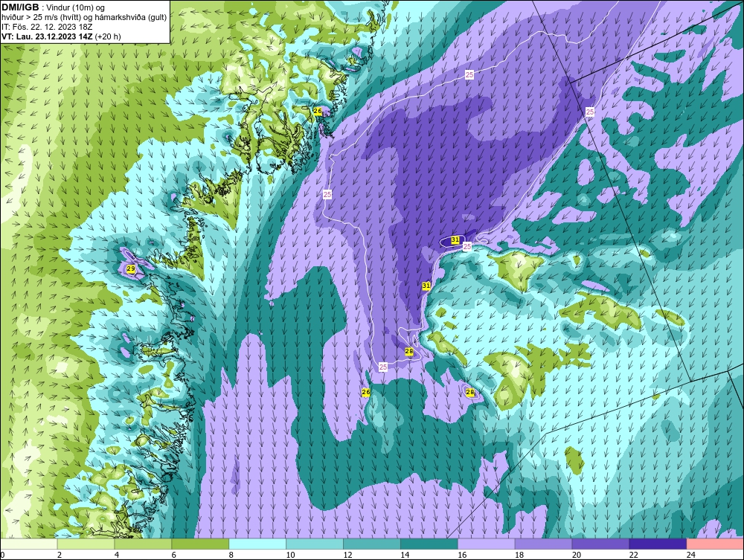Click the yellow 29 gust label
Screen dimensions: 744x560
tap(131, 269)
